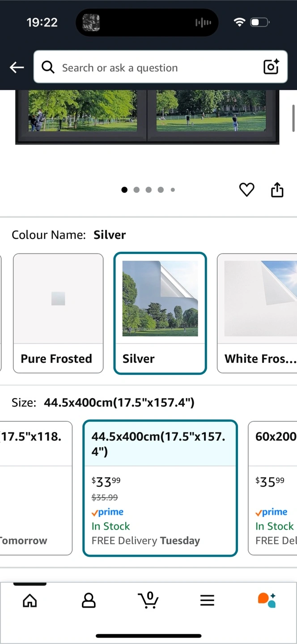Viewport: 297px width, 644px height.
Task: Jump to fourth image carousel dot
Action: (x=161, y=190)
